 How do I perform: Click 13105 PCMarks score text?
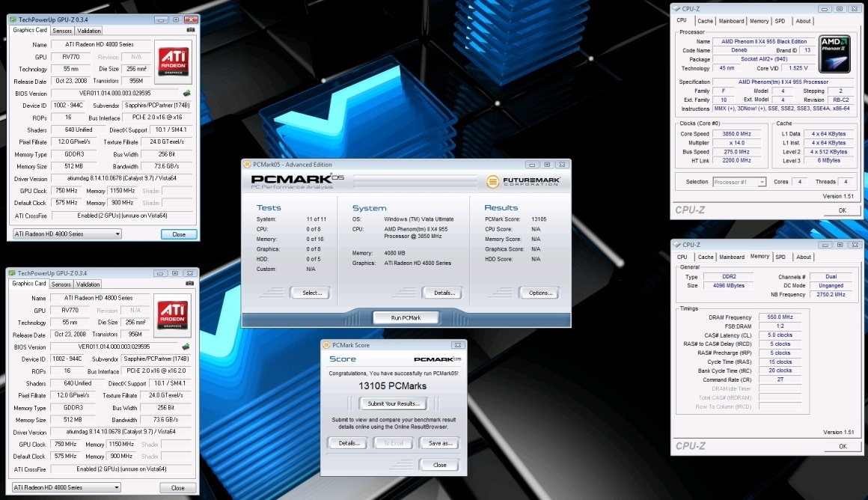(x=393, y=386)
